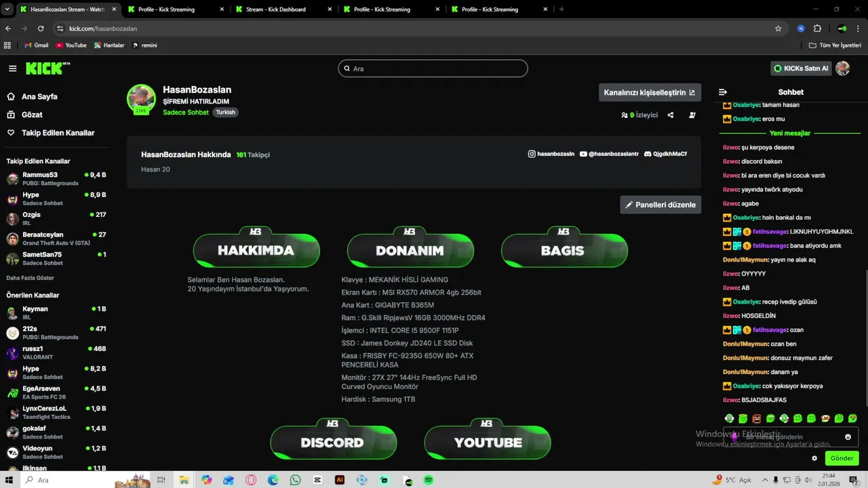
Task: Open the SametSan75 channel
Action: coord(56,259)
